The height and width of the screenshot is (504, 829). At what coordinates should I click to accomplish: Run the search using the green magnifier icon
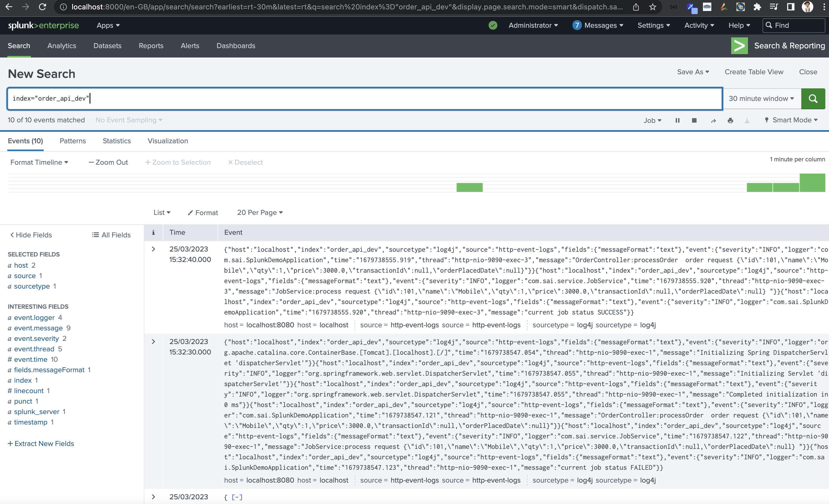coord(813,99)
